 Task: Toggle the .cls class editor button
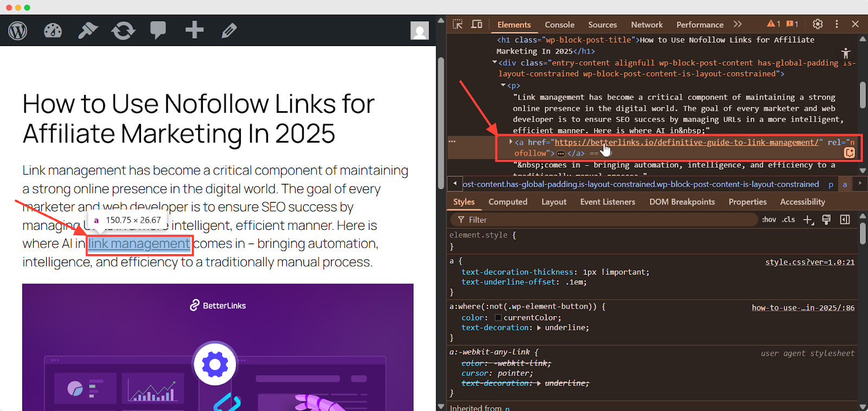[788, 220]
